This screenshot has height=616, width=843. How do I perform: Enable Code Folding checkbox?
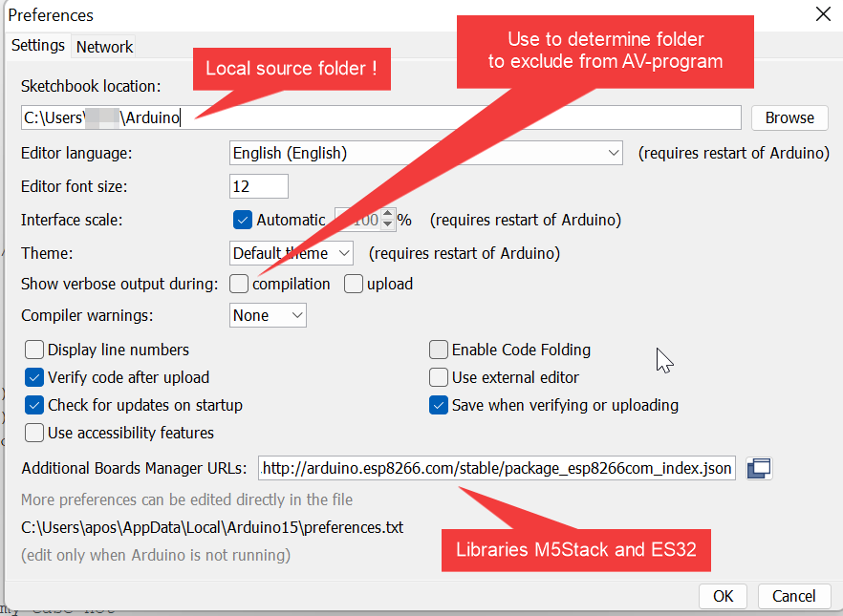coord(438,350)
